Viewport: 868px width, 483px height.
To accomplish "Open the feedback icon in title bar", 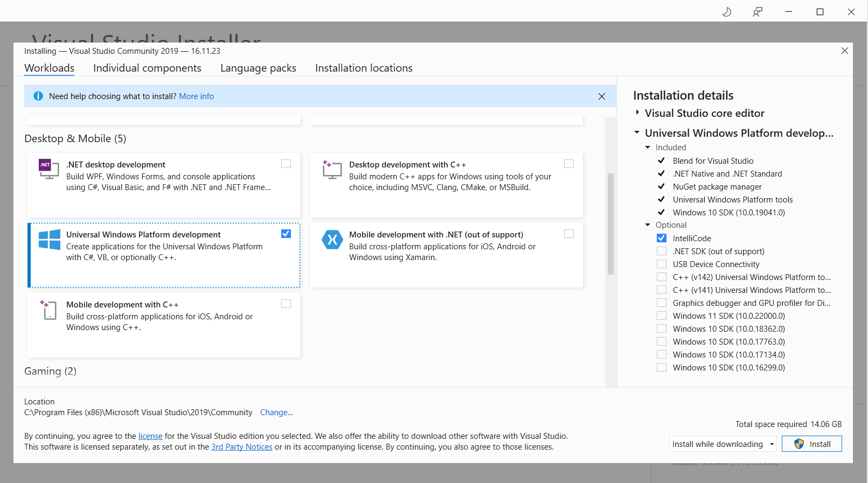I will [758, 11].
